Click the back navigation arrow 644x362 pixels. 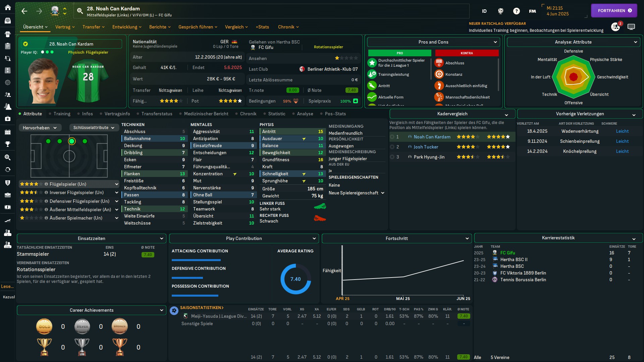(x=24, y=11)
